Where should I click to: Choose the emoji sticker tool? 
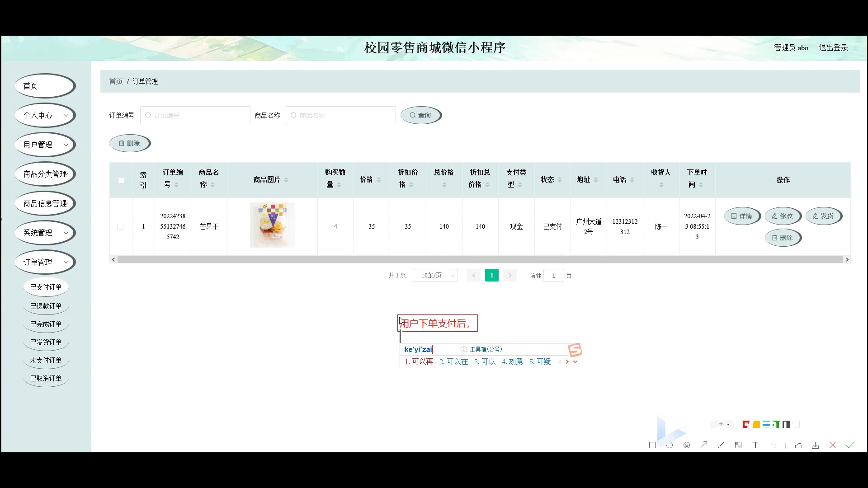click(x=687, y=445)
